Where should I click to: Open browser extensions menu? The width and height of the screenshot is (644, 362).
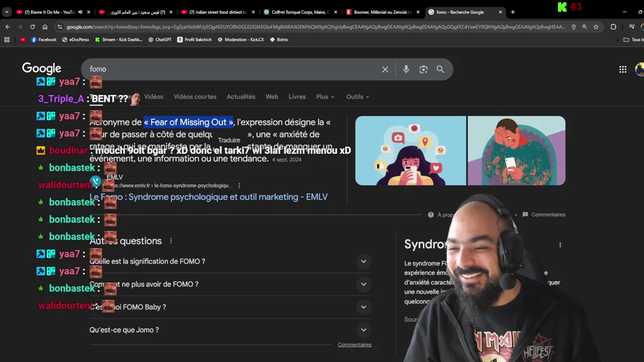point(613,27)
